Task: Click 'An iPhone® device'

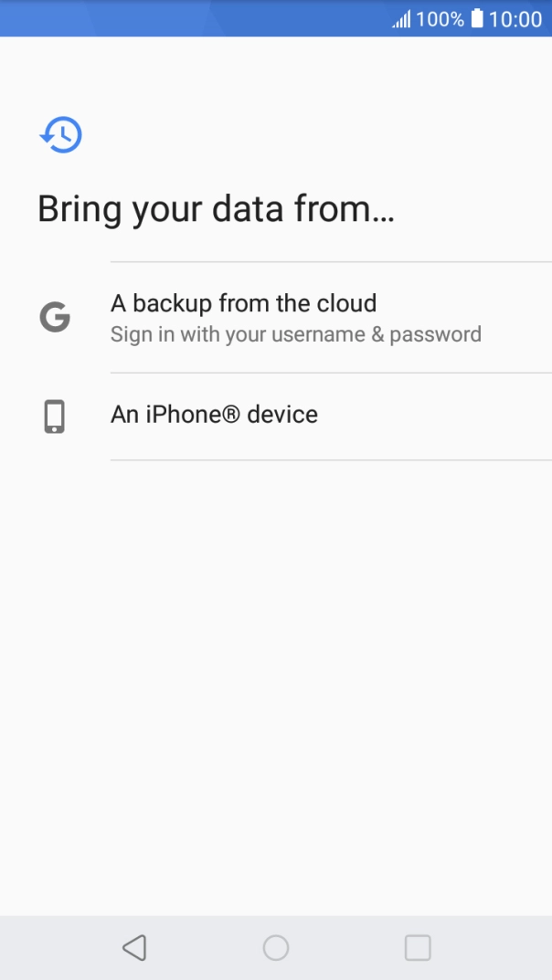Action: pyautogui.click(x=214, y=414)
